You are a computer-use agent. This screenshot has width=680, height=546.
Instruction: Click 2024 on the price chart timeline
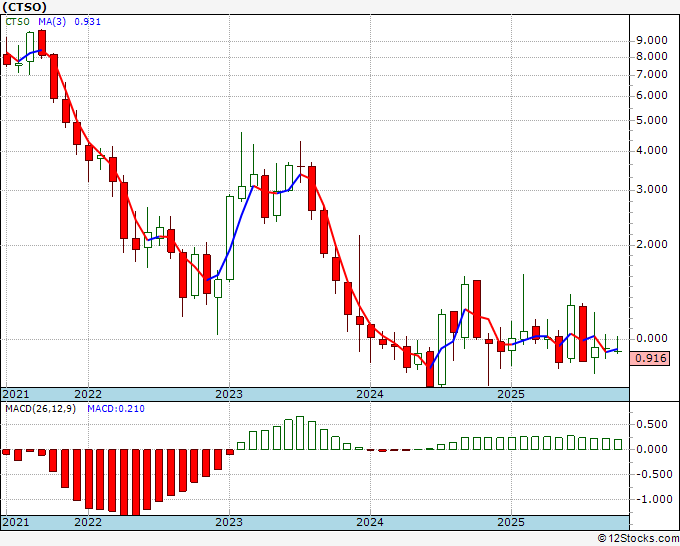370,394
